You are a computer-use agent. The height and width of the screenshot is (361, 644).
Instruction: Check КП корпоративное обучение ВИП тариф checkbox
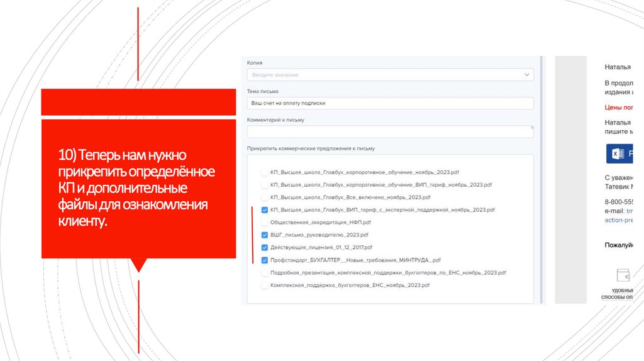[265, 185]
